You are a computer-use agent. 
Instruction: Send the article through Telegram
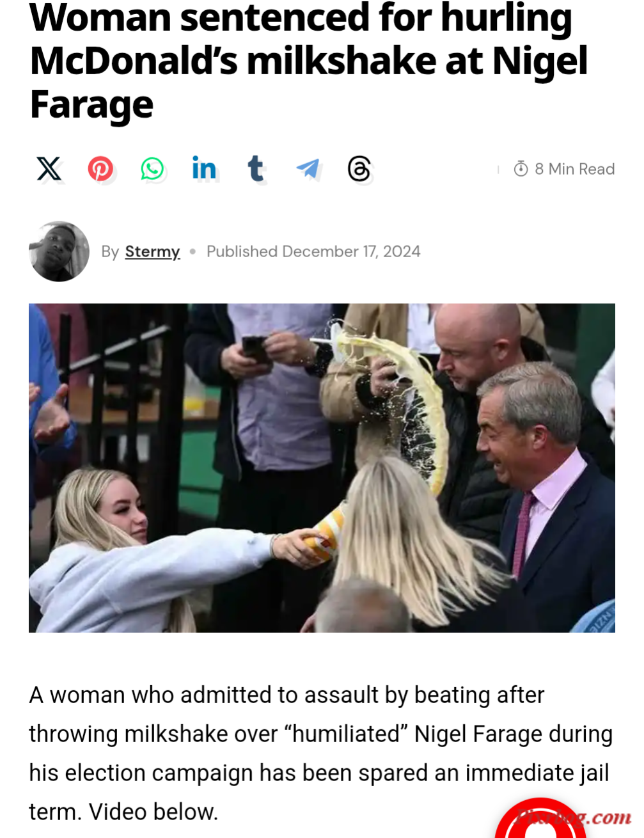(308, 169)
